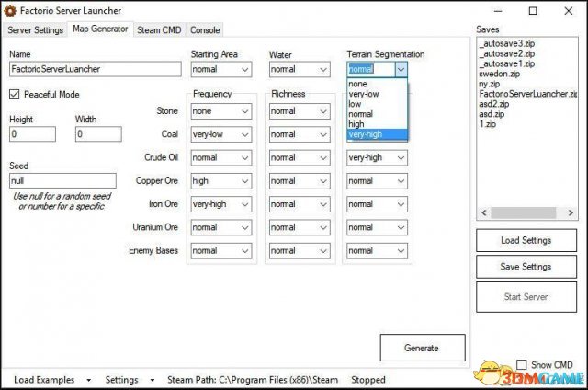Image resolution: width=588 pixels, height=390 pixels.
Task: Open Iron Ore third-column dropdown
Action: click(x=377, y=204)
